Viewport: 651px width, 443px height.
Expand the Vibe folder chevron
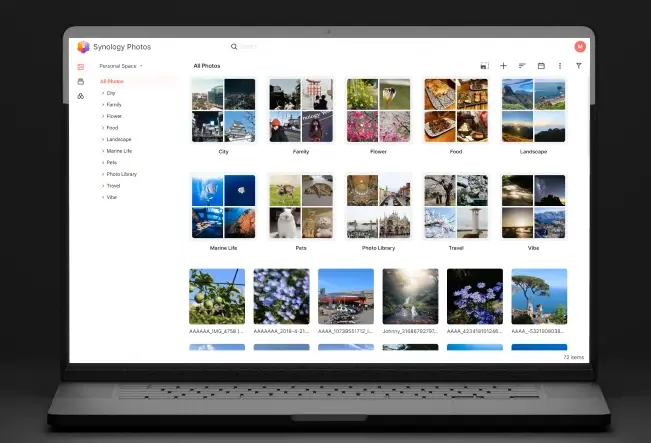click(103, 198)
